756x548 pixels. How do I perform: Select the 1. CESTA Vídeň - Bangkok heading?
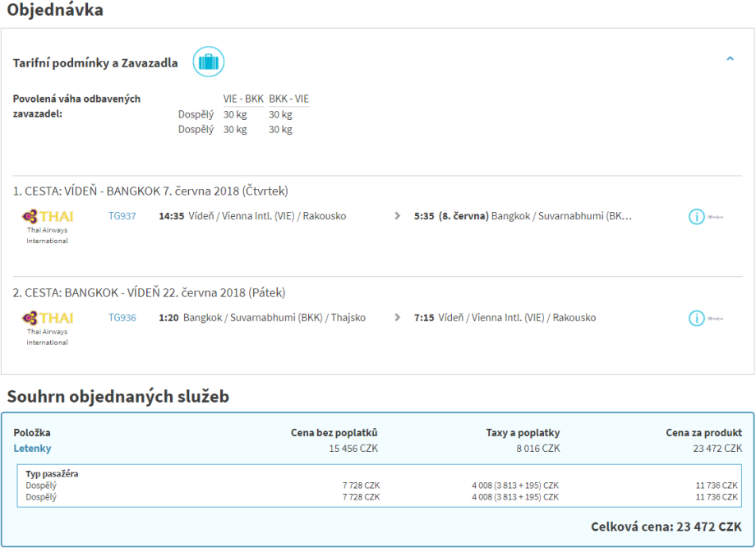tap(150, 191)
